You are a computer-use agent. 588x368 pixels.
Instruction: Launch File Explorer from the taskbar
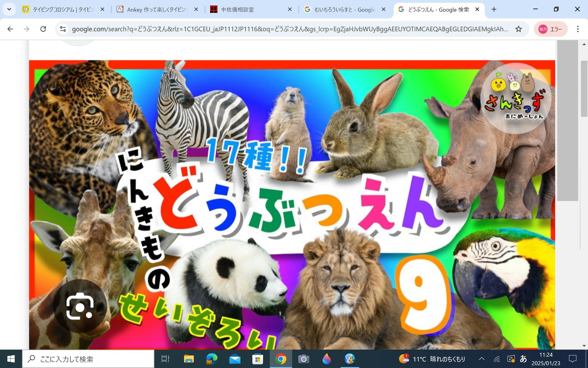[189, 359]
